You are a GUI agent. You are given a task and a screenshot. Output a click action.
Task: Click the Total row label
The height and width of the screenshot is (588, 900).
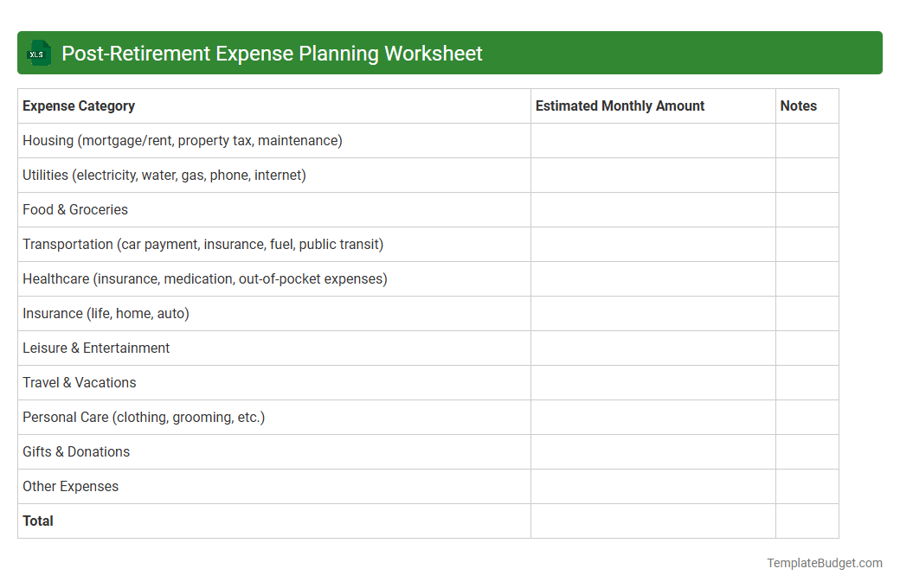click(x=37, y=521)
